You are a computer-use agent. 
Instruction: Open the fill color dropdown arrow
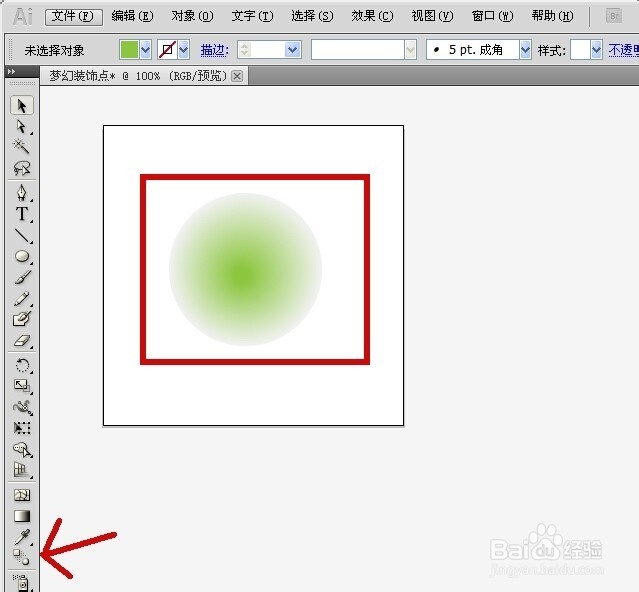tap(145, 50)
